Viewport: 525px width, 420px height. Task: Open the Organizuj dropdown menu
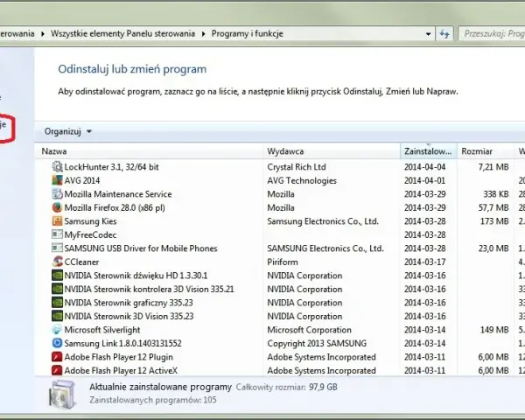[68, 131]
